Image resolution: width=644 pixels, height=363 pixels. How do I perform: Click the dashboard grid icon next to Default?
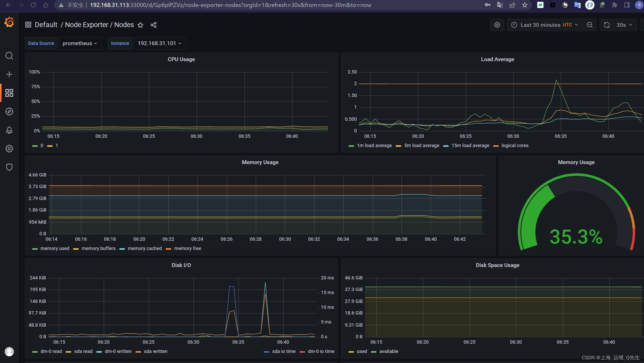28,25
